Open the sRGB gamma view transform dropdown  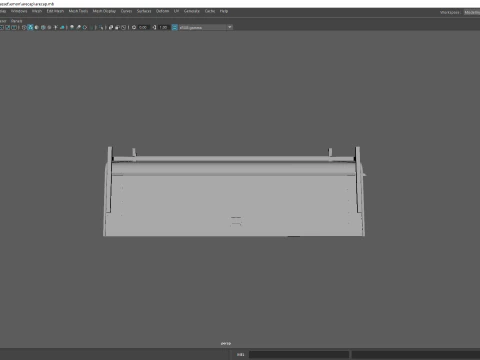pyautogui.click(x=206, y=27)
